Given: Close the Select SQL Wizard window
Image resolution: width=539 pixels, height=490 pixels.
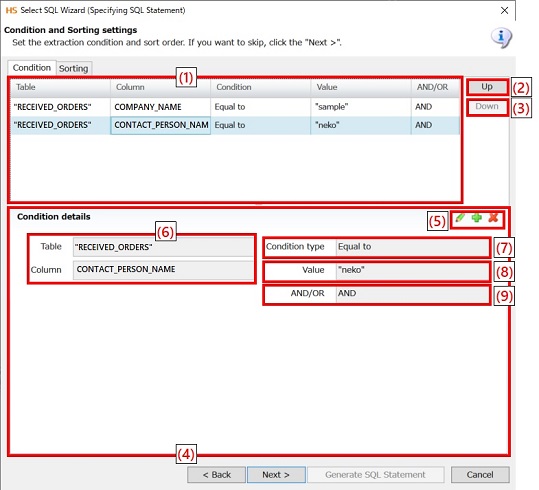Looking at the screenshot, I should 504,11.
